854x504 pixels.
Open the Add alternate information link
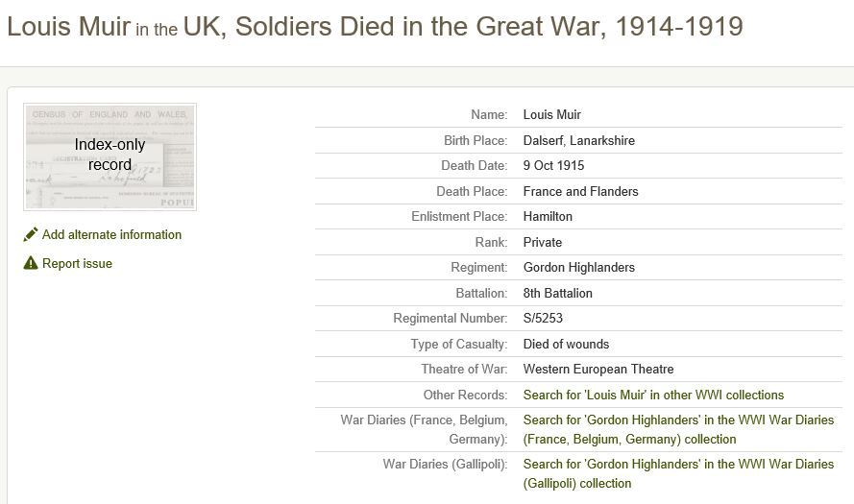point(111,234)
